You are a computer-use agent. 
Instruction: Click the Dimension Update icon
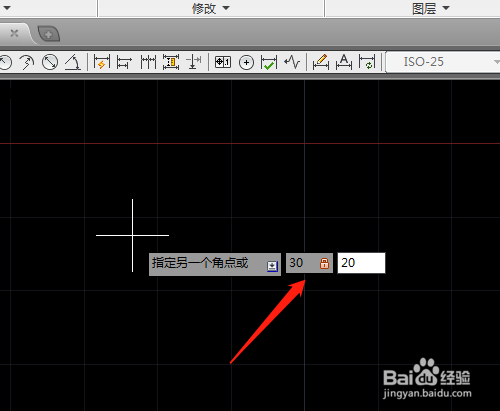tap(367, 62)
